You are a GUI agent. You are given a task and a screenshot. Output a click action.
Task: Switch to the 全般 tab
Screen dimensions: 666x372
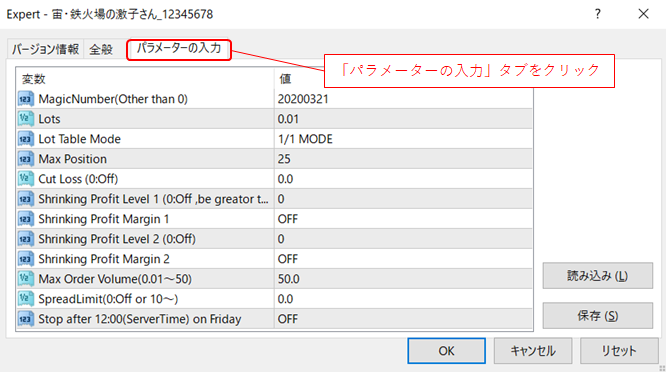(101, 49)
